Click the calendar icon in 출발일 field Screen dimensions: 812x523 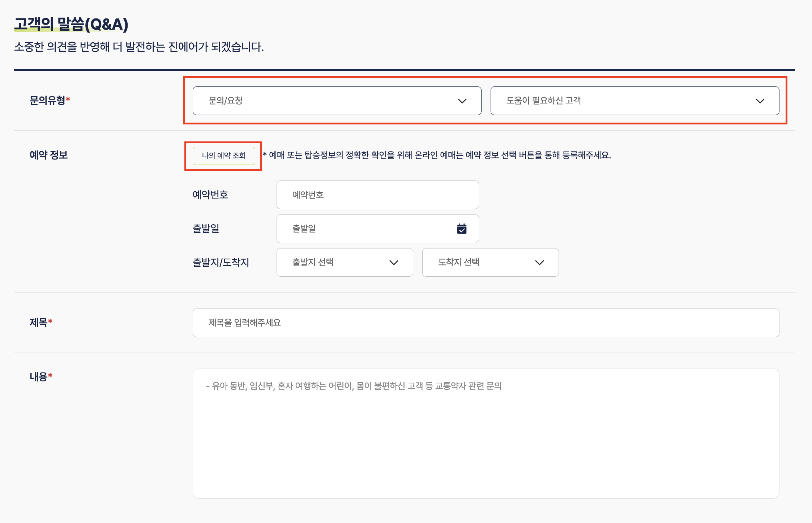pos(462,229)
